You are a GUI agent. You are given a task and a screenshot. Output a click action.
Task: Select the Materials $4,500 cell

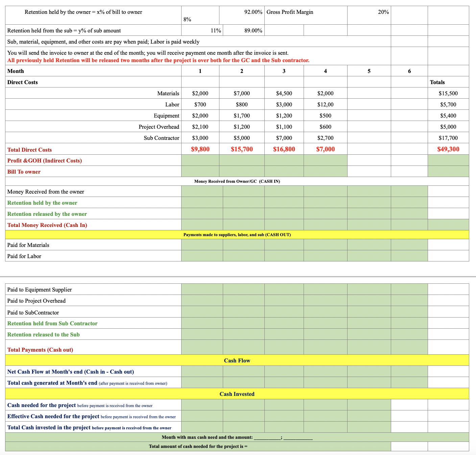(x=284, y=93)
